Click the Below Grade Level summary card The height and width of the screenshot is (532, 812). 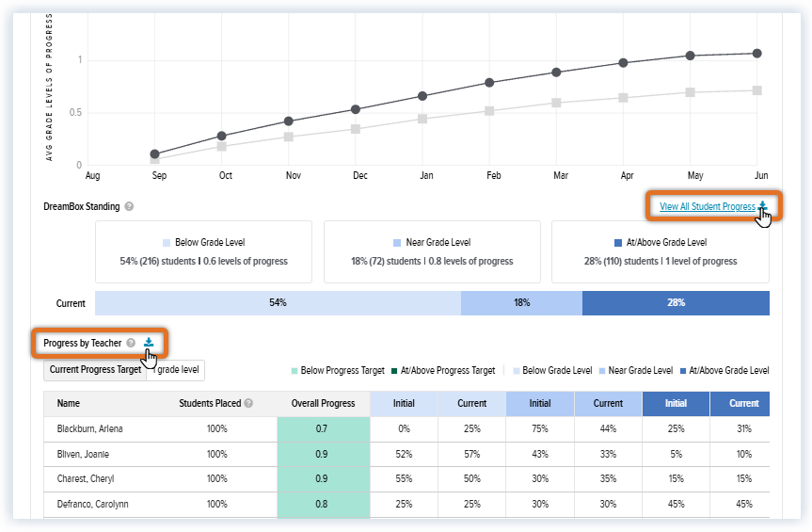click(x=203, y=251)
